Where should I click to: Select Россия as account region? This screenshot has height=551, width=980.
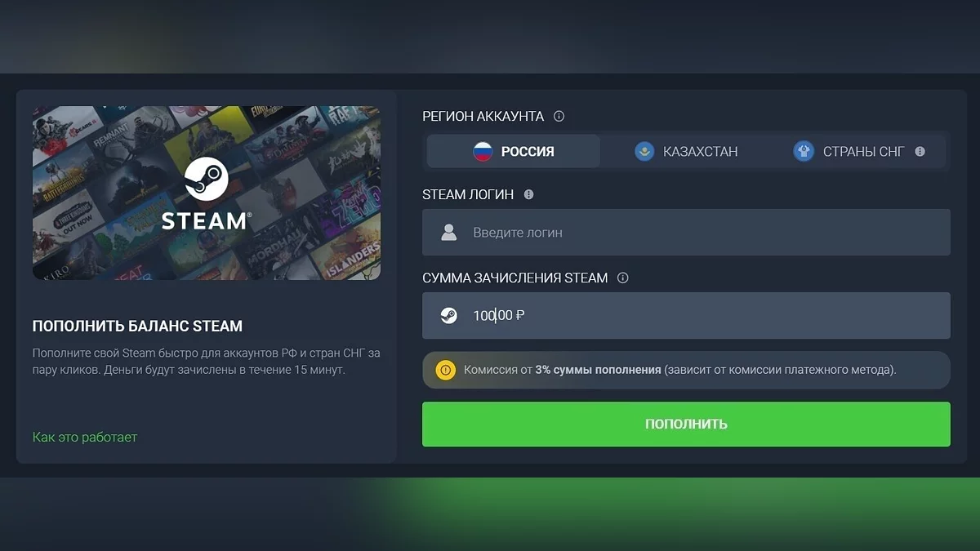514,151
